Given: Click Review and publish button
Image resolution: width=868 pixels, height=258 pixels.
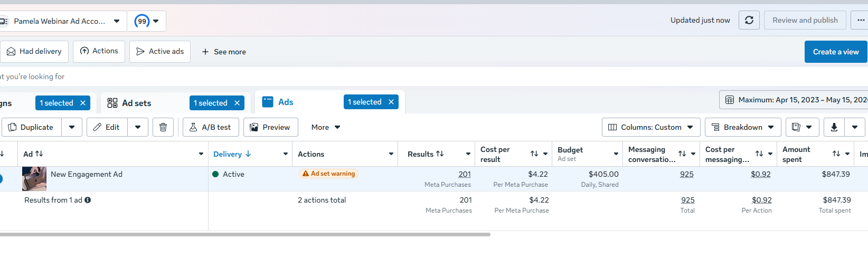Looking at the screenshot, I should (805, 20).
